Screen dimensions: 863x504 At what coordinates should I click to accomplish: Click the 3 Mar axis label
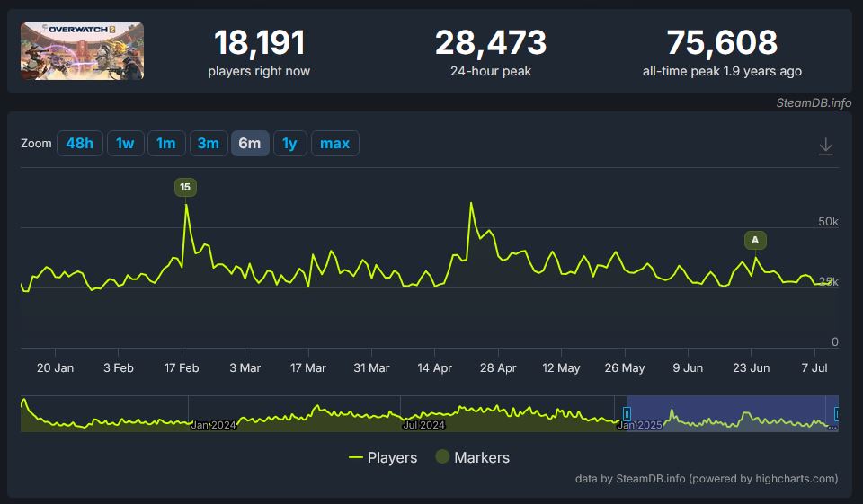(x=245, y=368)
